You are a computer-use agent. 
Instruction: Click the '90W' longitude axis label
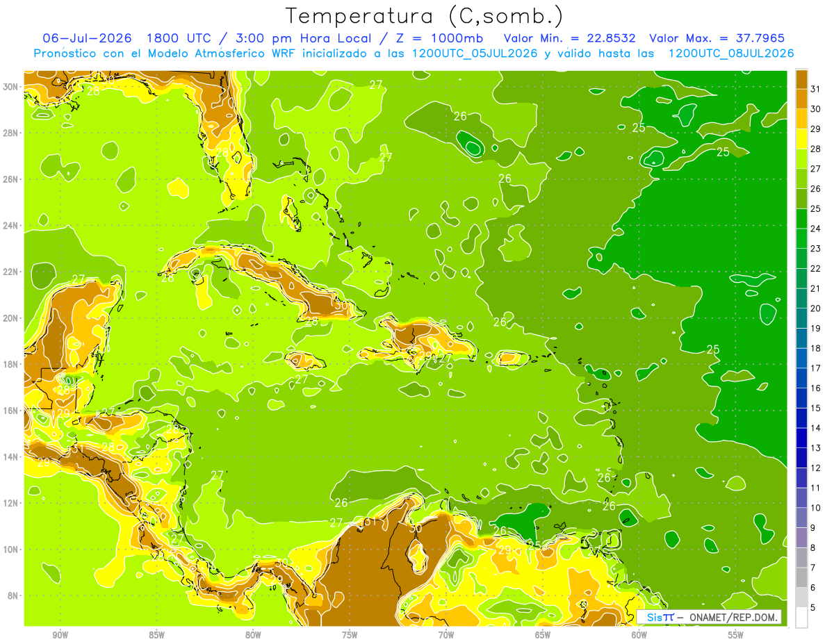(x=60, y=635)
